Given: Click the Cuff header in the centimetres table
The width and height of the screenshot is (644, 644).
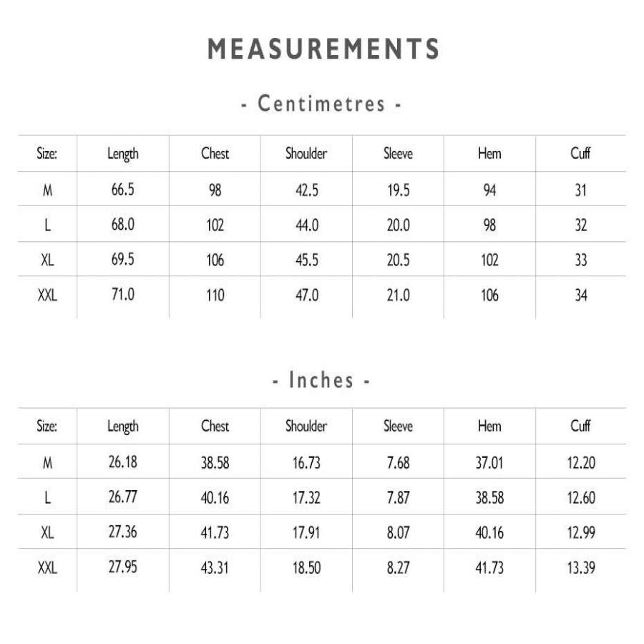Looking at the screenshot, I should pyautogui.click(x=580, y=154).
